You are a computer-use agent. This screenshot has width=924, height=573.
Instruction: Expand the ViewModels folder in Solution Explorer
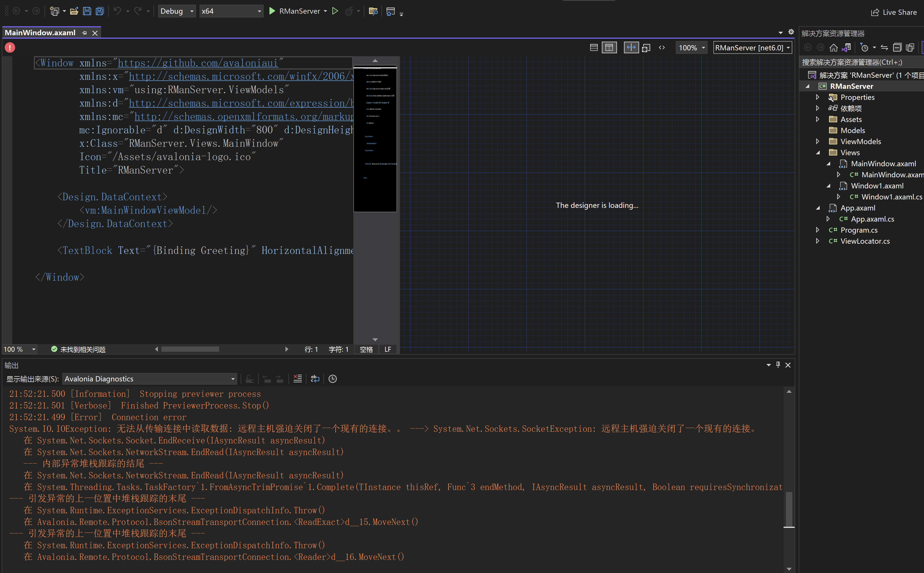coord(818,141)
